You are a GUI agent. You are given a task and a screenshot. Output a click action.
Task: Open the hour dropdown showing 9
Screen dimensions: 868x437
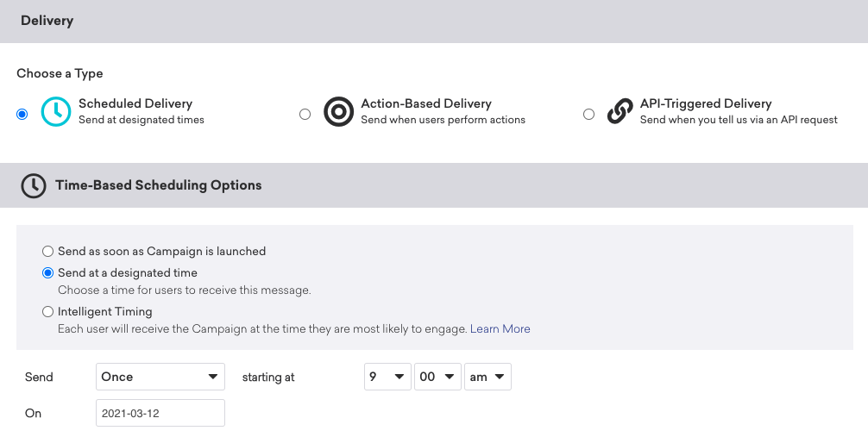tap(387, 377)
